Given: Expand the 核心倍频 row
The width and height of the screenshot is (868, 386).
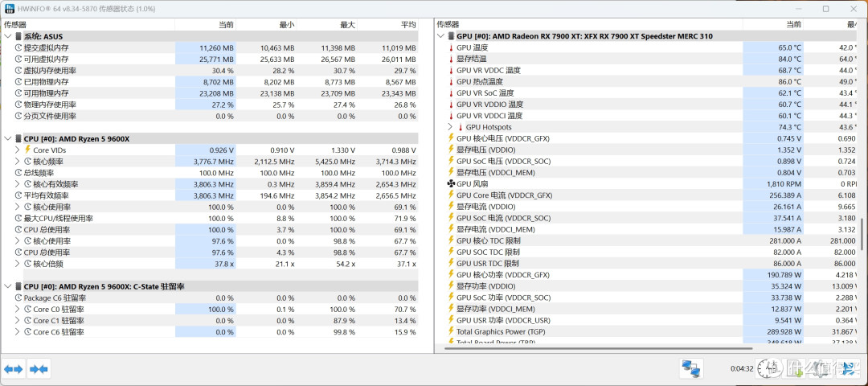Looking at the screenshot, I should (18, 264).
